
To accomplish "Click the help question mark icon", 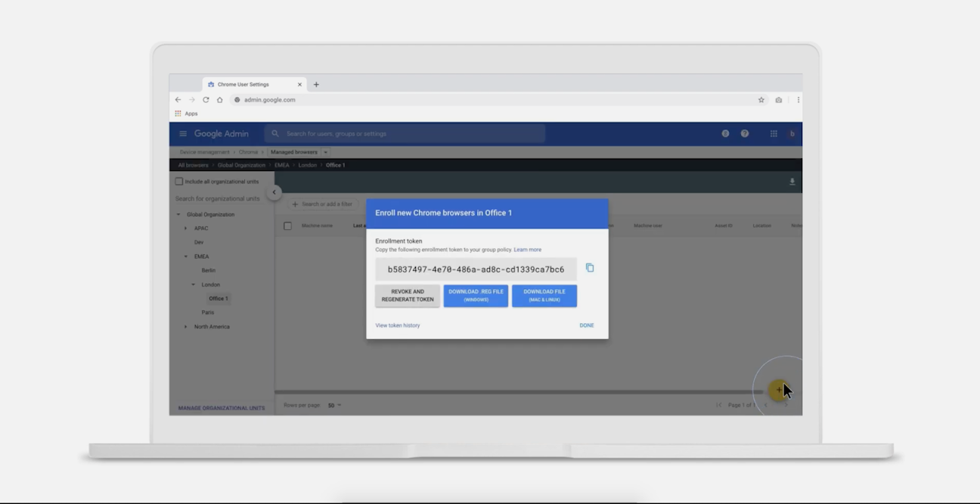I will [x=745, y=134].
